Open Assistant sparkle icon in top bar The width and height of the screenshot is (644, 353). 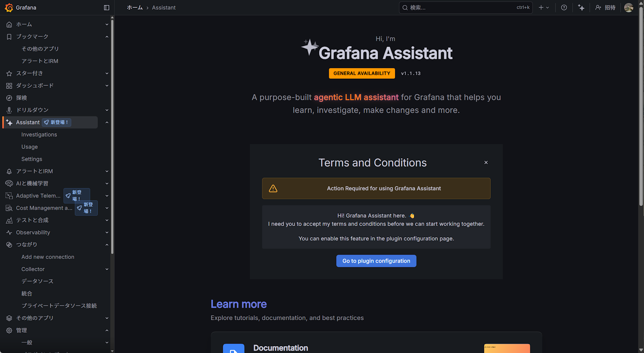coord(581,7)
